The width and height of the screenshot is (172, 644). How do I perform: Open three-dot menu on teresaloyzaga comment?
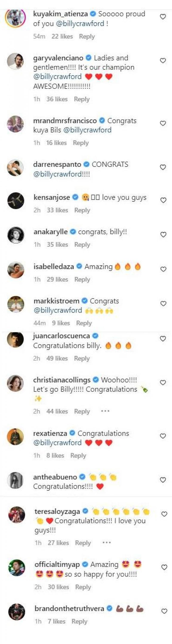(106, 543)
